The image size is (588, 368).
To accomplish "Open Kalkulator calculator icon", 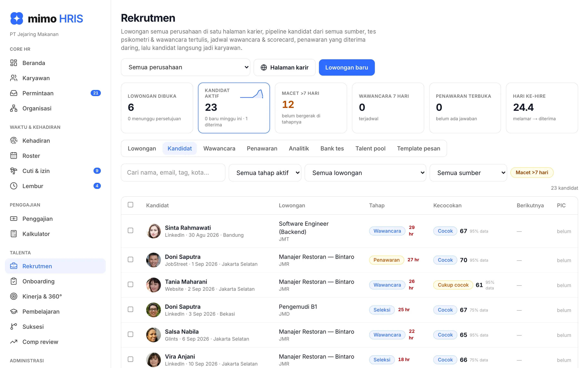I will point(14,234).
